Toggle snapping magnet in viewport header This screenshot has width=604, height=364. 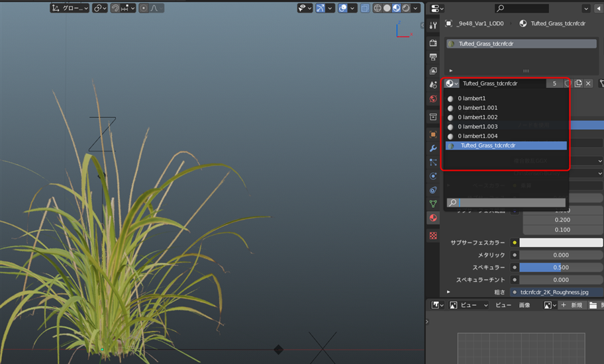(115, 8)
